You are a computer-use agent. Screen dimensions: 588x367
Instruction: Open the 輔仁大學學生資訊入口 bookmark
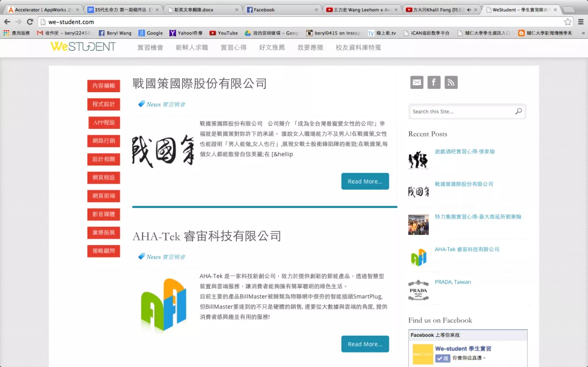point(483,33)
